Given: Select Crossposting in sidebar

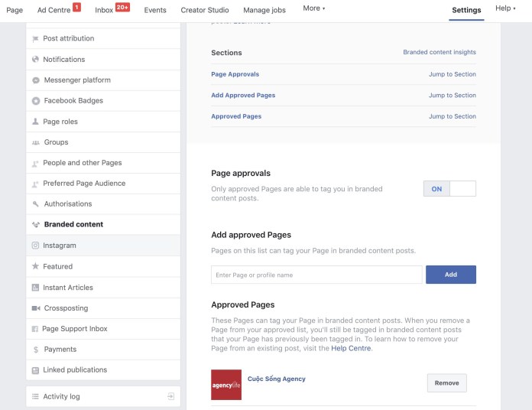Looking at the screenshot, I should (x=103, y=308).
